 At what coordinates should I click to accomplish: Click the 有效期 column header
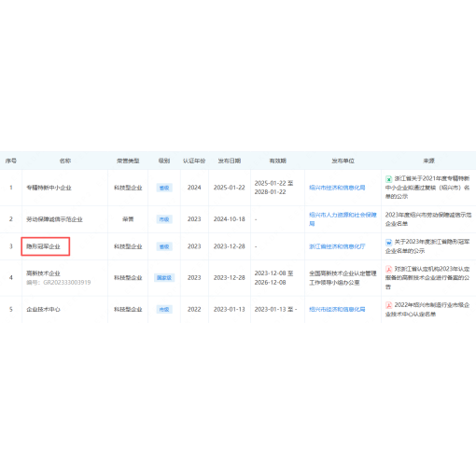coord(277,161)
